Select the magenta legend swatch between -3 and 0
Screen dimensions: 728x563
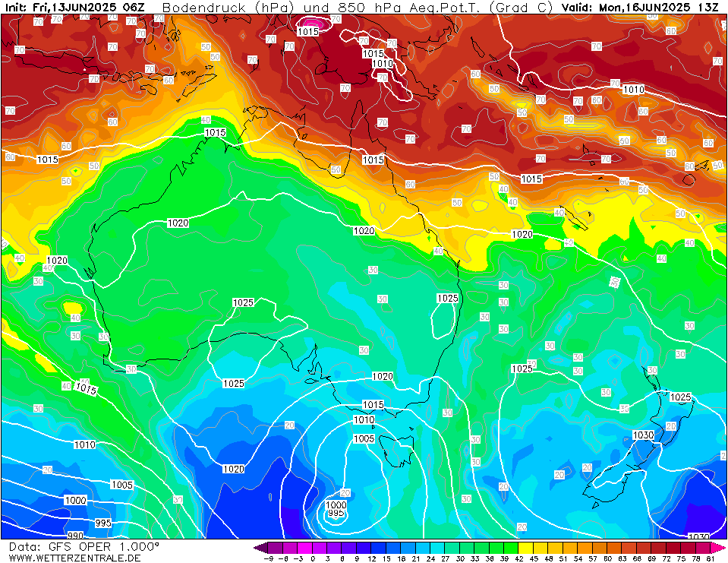(305, 547)
